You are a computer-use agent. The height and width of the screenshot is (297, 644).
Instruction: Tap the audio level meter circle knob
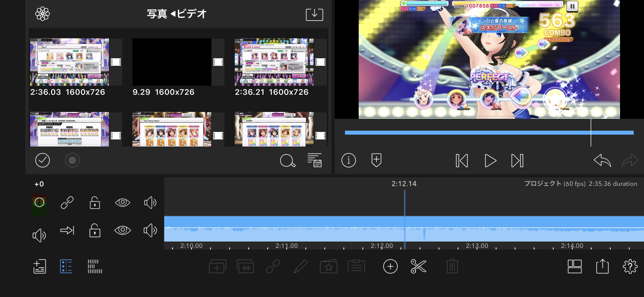(39, 202)
